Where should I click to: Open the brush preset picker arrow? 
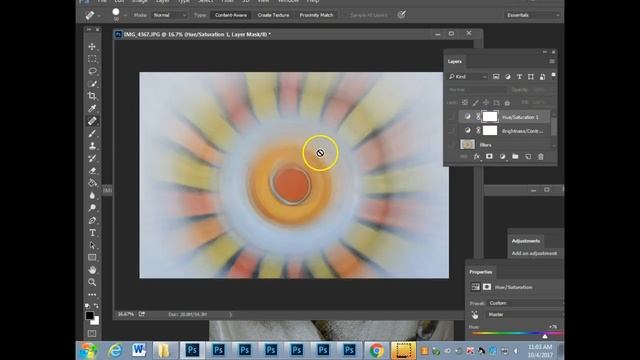tap(125, 16)
